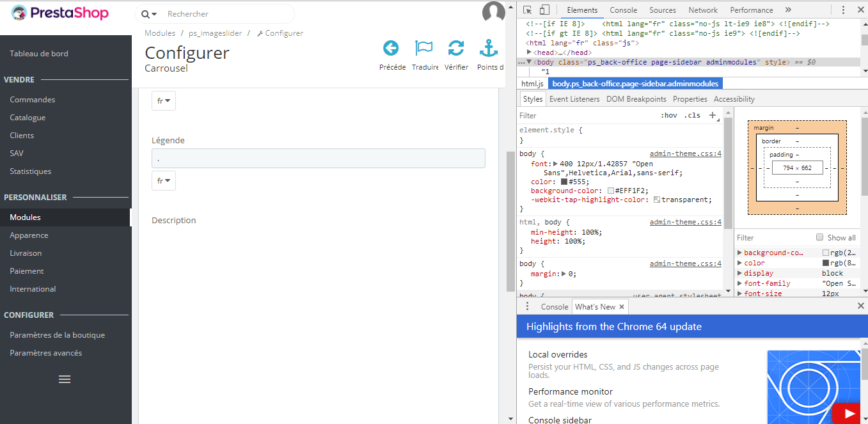Open the Traduire flag icon
The height and width of the screenshot is (424, 868).
click(424, 48)
